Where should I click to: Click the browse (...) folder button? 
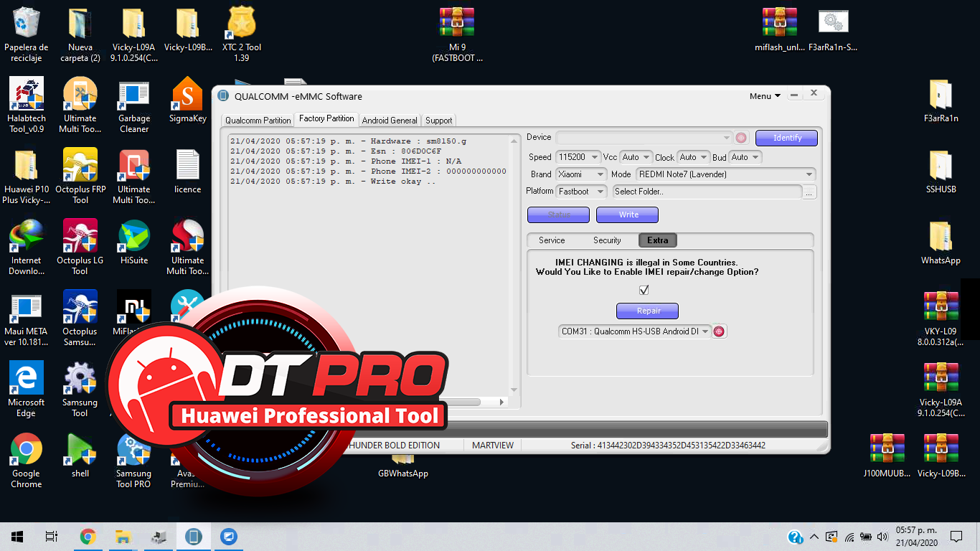pyautogui.click(x=809, y=192)
